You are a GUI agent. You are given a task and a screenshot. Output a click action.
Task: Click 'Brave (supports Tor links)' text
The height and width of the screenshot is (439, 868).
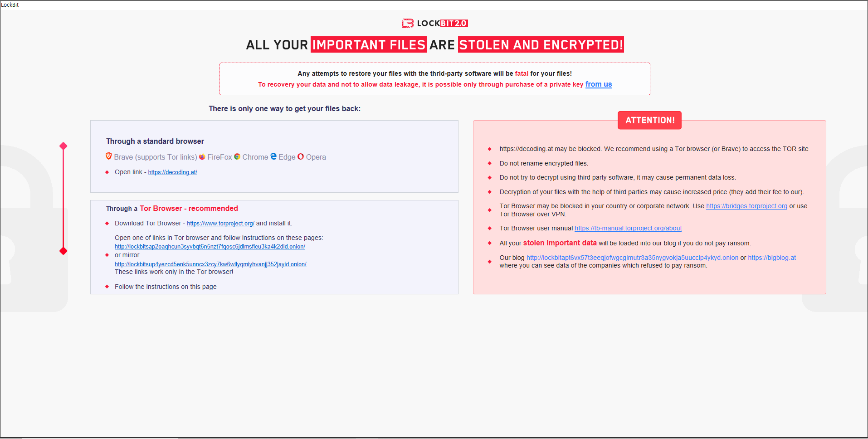coord(156,157)
